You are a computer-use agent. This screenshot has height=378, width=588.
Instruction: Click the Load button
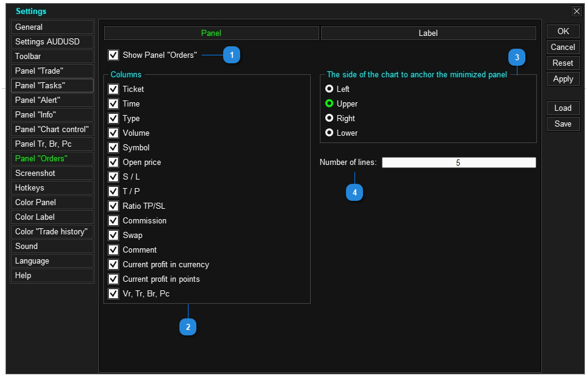563,108
